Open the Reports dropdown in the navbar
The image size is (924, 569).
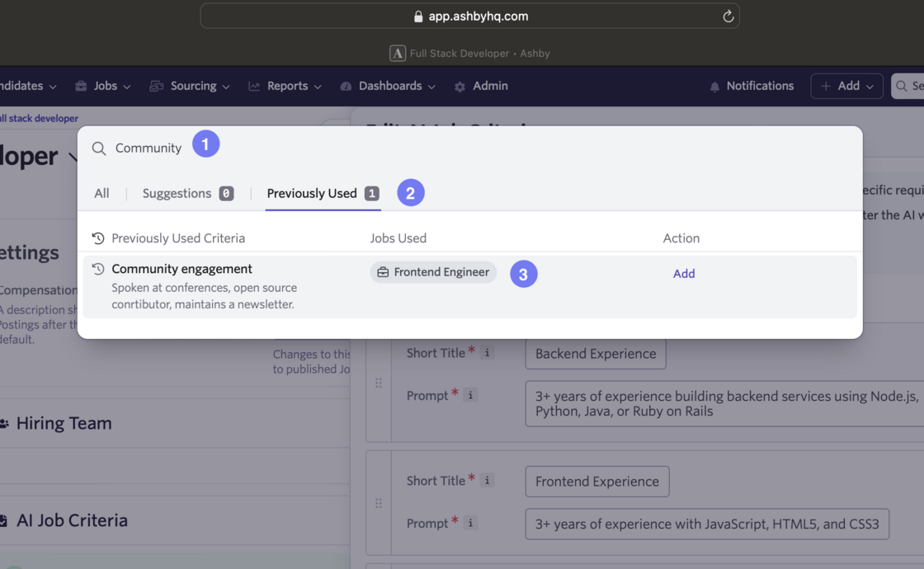tap(285, 86)
